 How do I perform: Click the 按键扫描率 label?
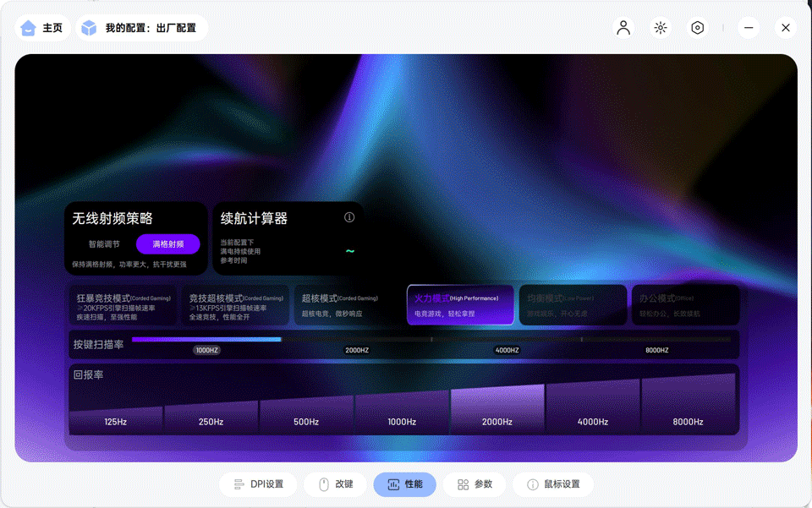(98, 345)
